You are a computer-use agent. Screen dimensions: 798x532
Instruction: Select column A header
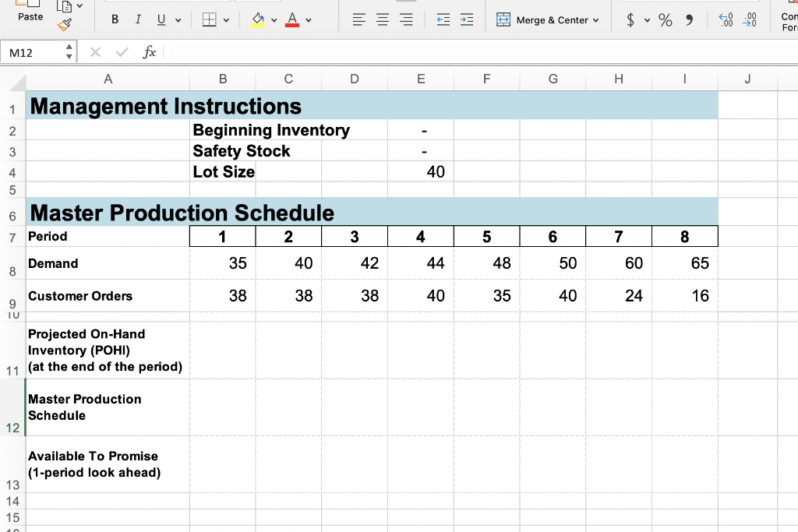108,79
